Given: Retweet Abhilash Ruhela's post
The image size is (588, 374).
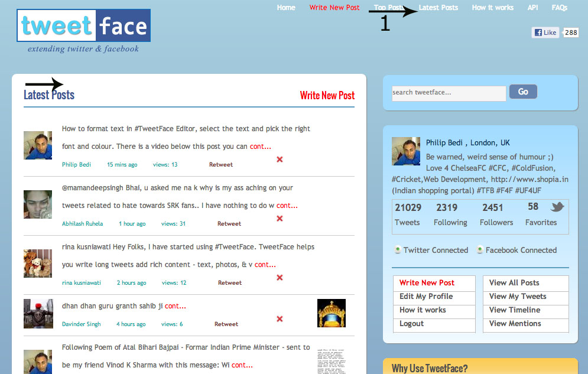Looking at the screenshot, I should (229, 224).
